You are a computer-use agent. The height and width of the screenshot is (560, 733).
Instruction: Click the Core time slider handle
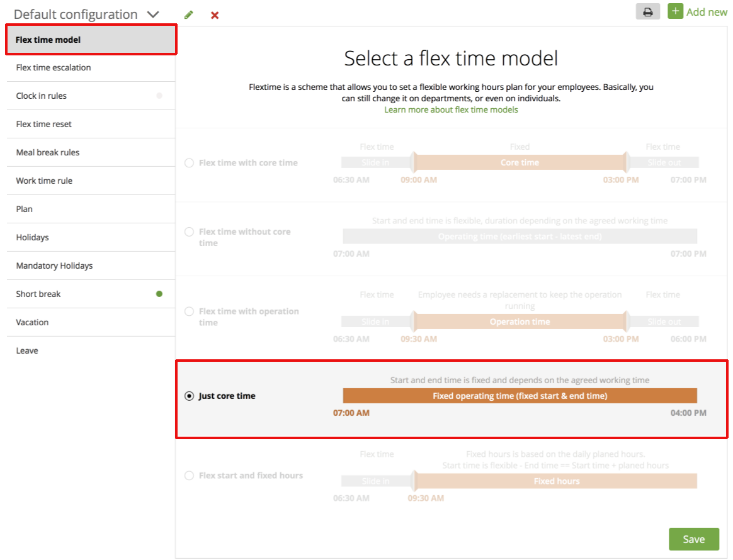(414, 162)
